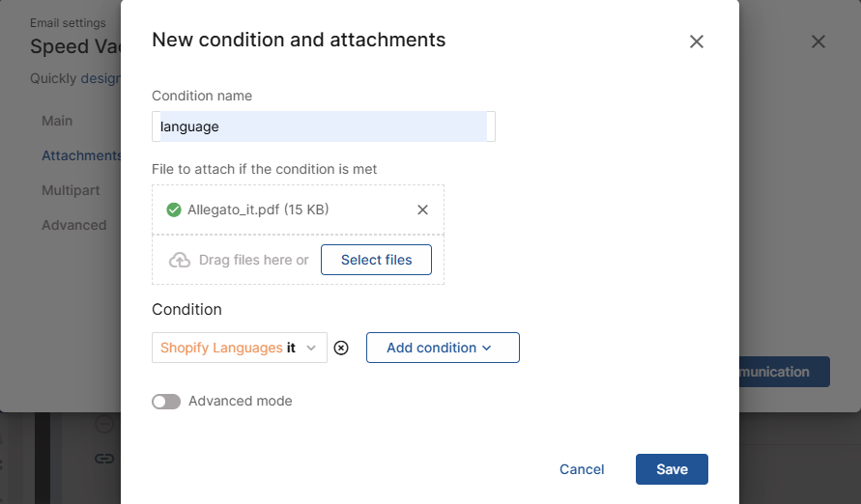Close the New condition dialog
The width and height of the screenshot is (861, 504).
point(696,42)
